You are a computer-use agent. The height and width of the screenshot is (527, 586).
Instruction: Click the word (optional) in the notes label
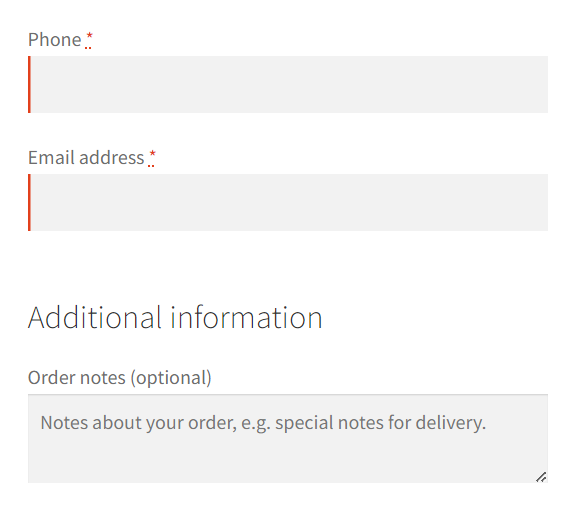[171, 378]
